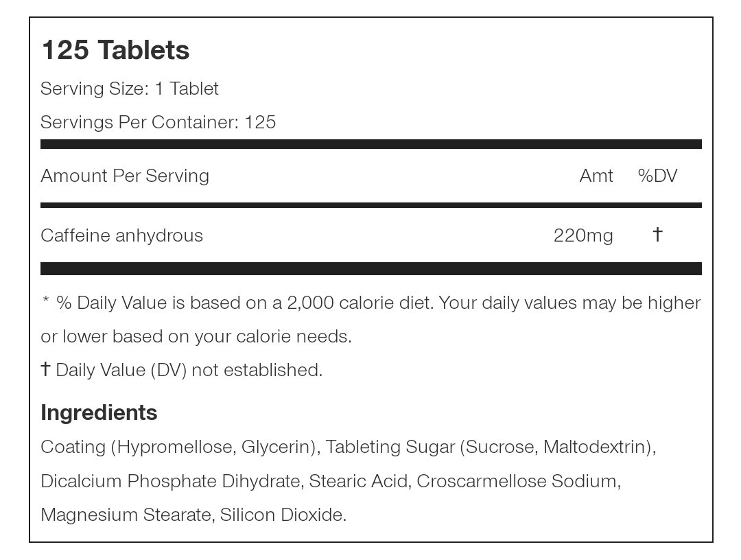This screenshot has height=560, width=741.
Task: Click 'or lower based on your calorie needs'
Action: click(x=196, y=336)
